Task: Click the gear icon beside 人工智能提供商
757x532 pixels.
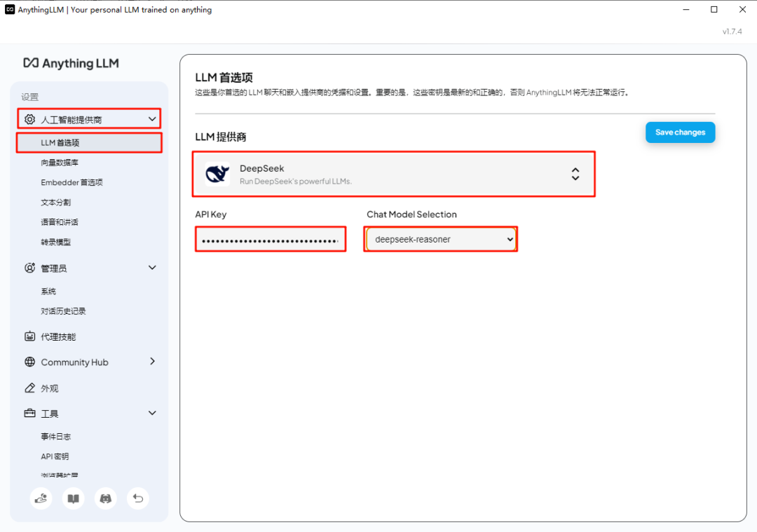Action: (x=30, y=119)
